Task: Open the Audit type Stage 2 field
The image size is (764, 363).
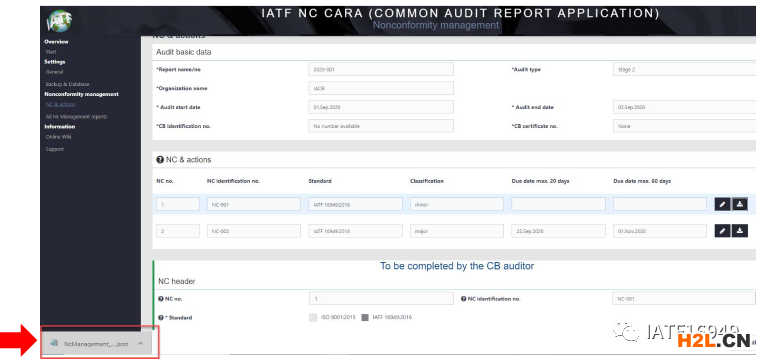Action: pyautogui.click(x=684, y=69)
